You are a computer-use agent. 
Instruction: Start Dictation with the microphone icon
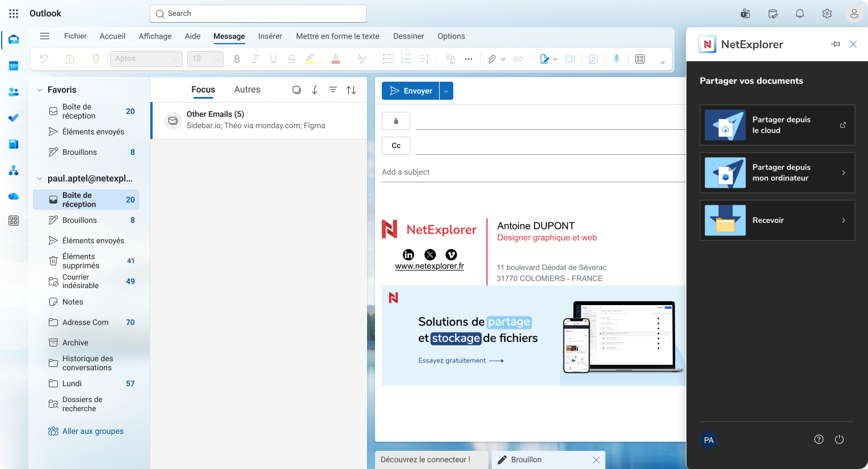tap(617, 58)
